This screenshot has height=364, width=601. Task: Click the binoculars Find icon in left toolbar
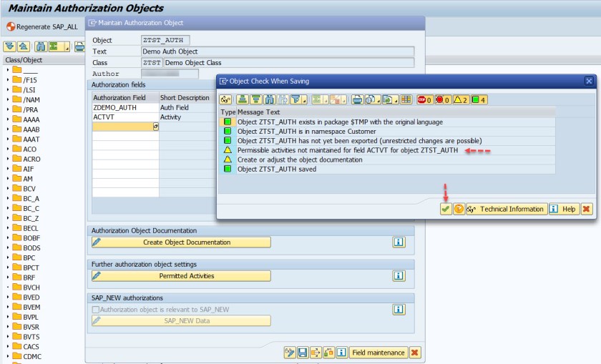41,46
